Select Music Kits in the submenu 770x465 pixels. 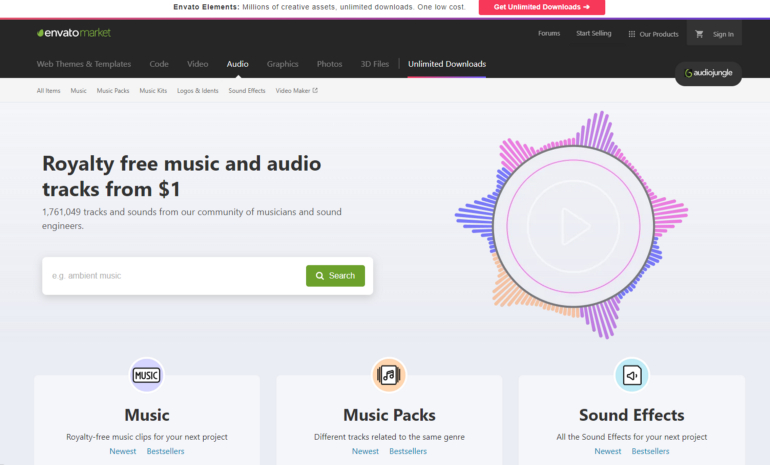click(x=153, y=90)
